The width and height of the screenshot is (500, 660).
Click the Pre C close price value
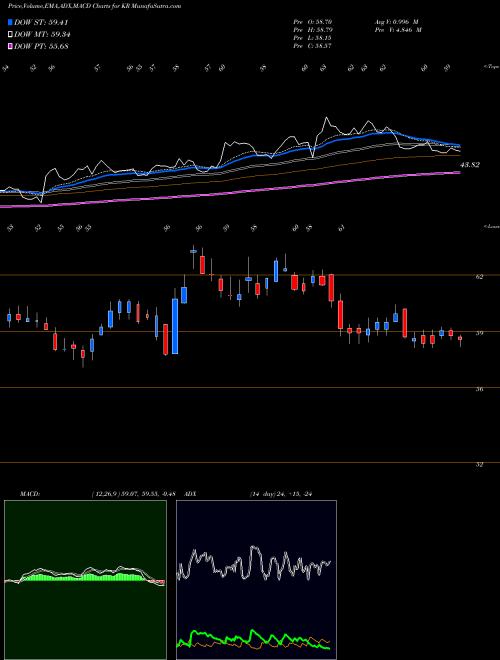click(313, 46)
